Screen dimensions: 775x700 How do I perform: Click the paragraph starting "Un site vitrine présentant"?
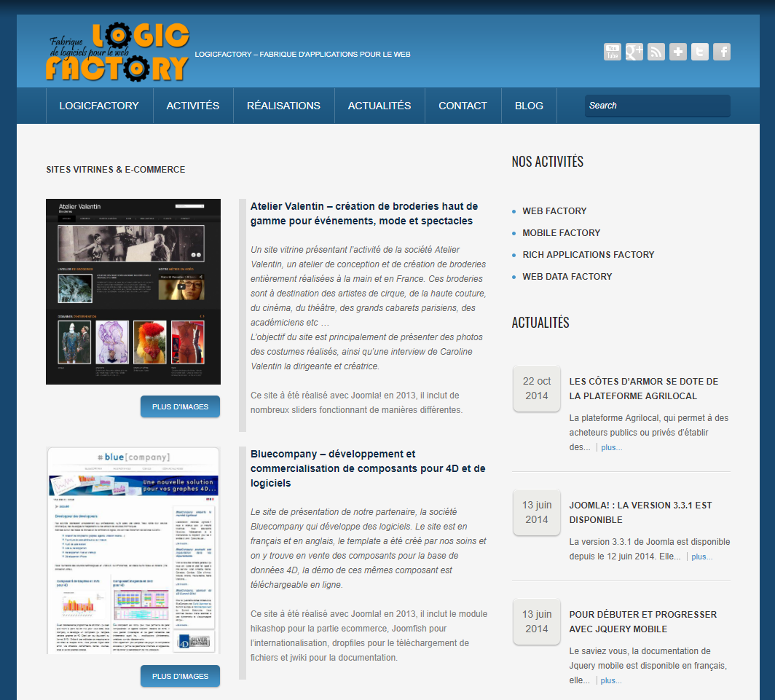369,308
